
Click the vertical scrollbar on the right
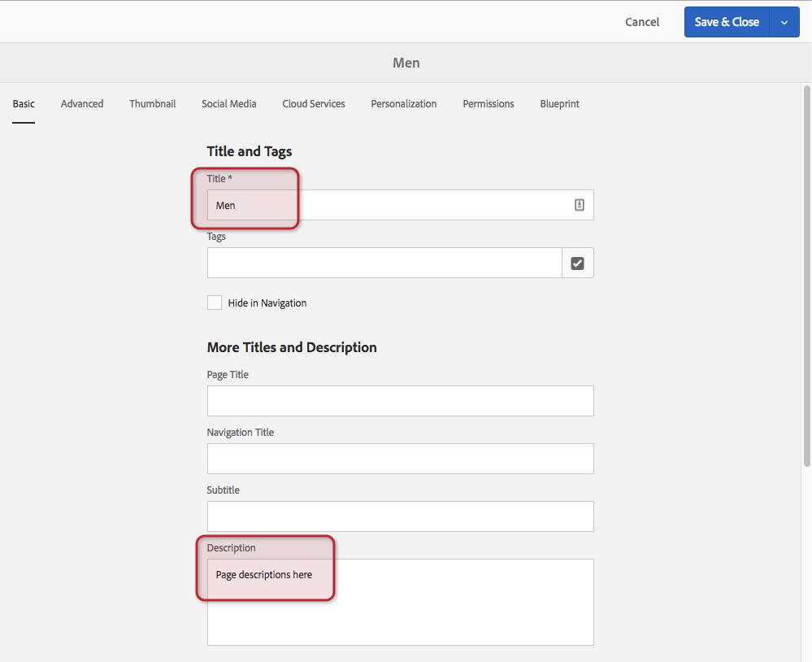pos(806,277)
